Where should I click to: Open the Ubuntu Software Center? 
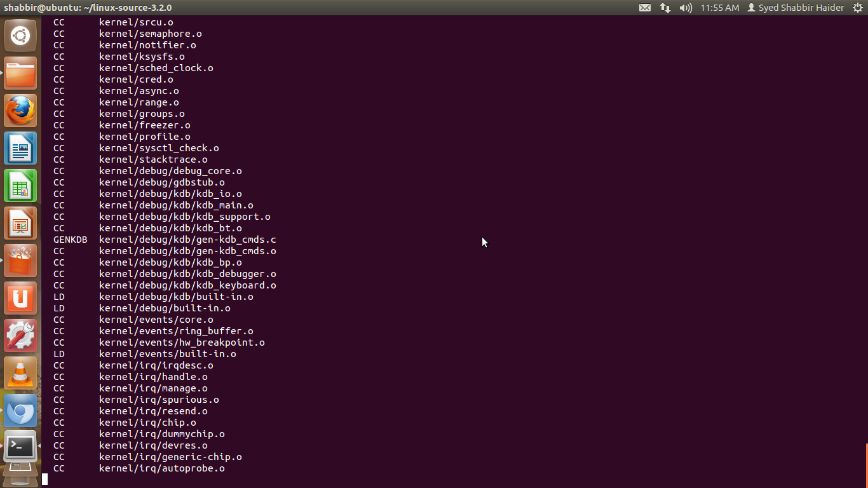20,261
